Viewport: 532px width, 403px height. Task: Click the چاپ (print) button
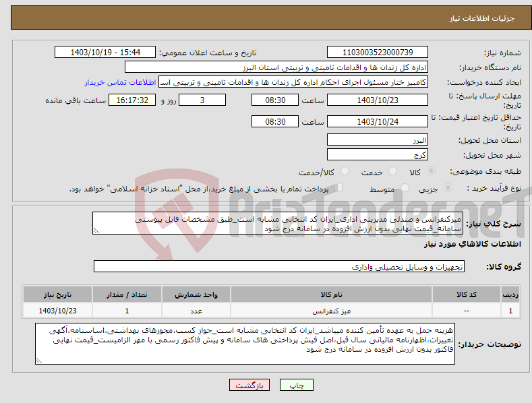pos(296,385)
